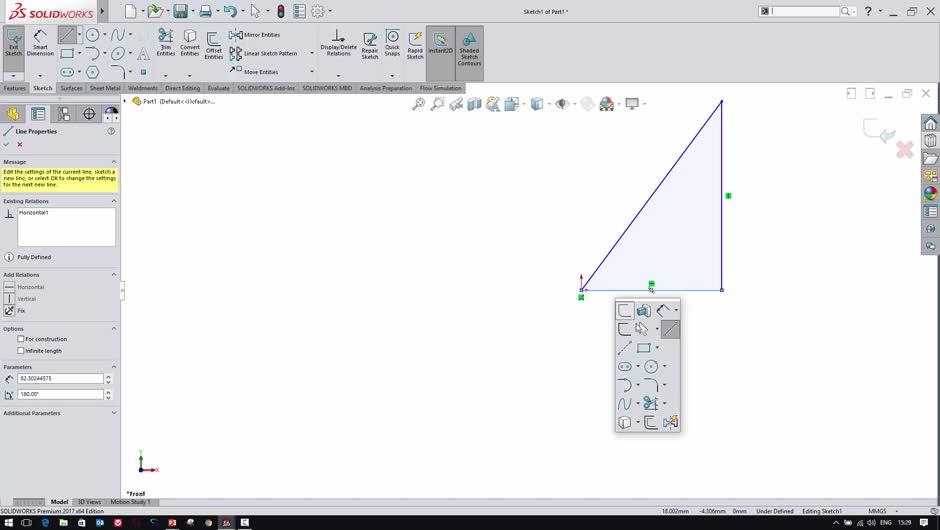This screenshot has height=530, width=940.
Task: Open the Move Entities dropdown arrow
Action: (312, 71)
